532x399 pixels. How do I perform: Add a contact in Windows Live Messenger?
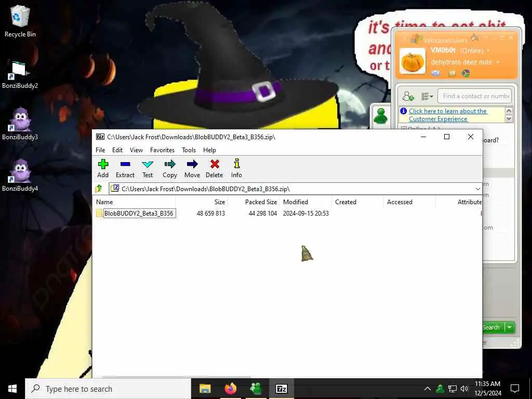408,97
